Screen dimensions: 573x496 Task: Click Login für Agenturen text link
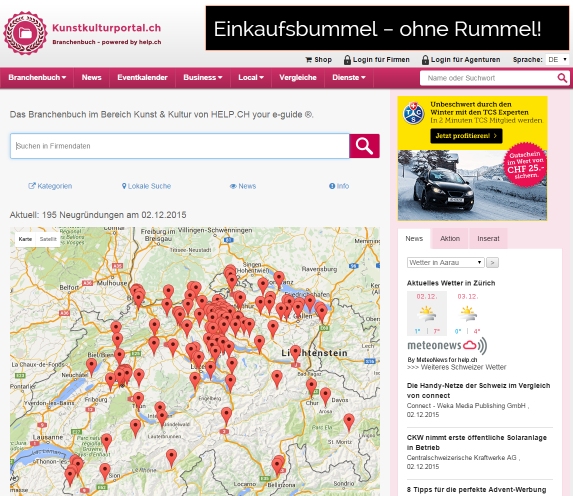click(x=466, y=60)
